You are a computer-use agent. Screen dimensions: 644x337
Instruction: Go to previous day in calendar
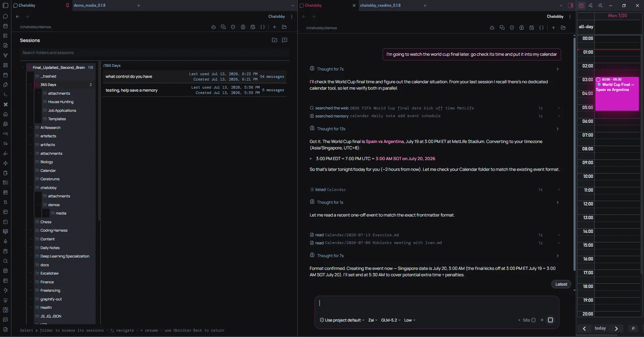point(584,329)
